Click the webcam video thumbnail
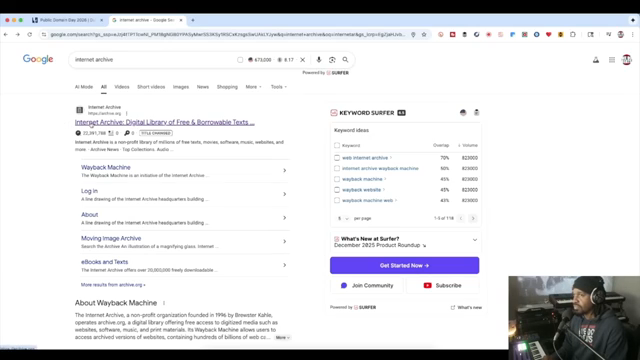The width and height of the screenshot is (640, 360). (574, 318)
